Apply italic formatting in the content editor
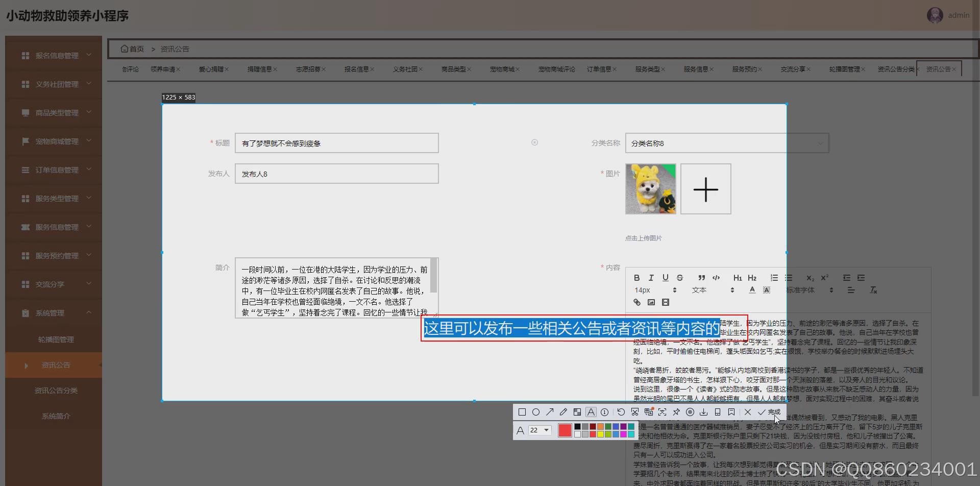The image size is (980, 486). [x=651, y=278]
